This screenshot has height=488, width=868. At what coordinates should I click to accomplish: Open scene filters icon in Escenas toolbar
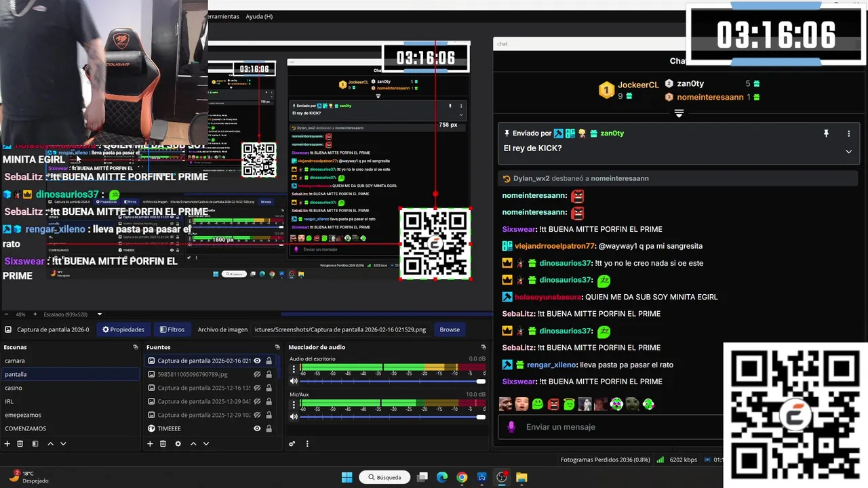(x=35, y=444)
